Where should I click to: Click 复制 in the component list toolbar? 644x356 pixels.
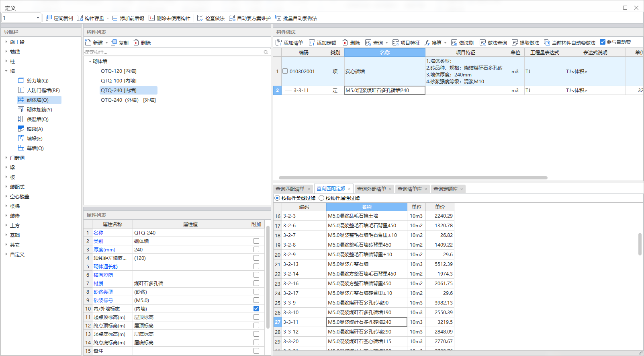click(x=120, y=43)
